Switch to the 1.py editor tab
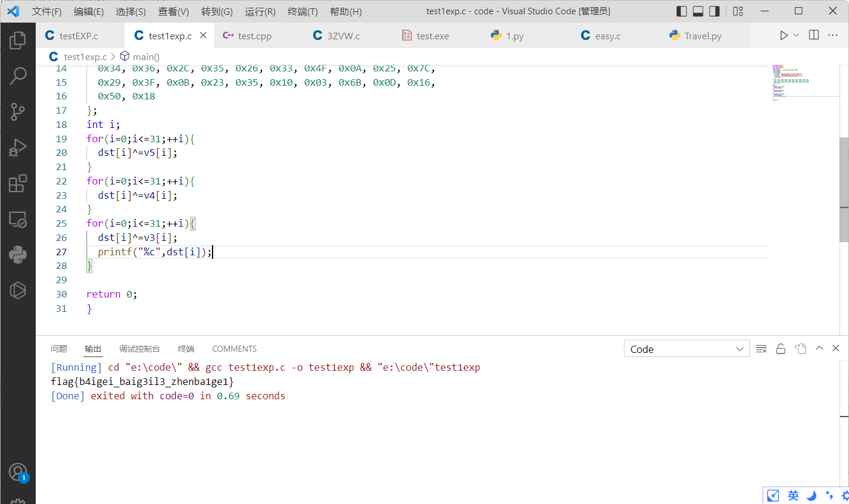 click(x=526, y=36)
